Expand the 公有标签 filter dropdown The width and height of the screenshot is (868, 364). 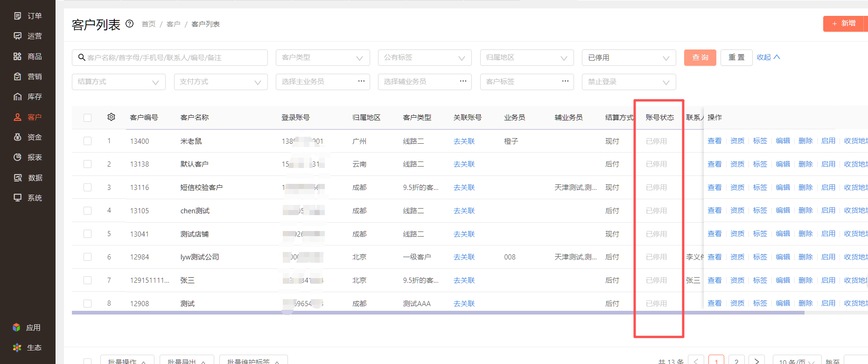(425, 57)
